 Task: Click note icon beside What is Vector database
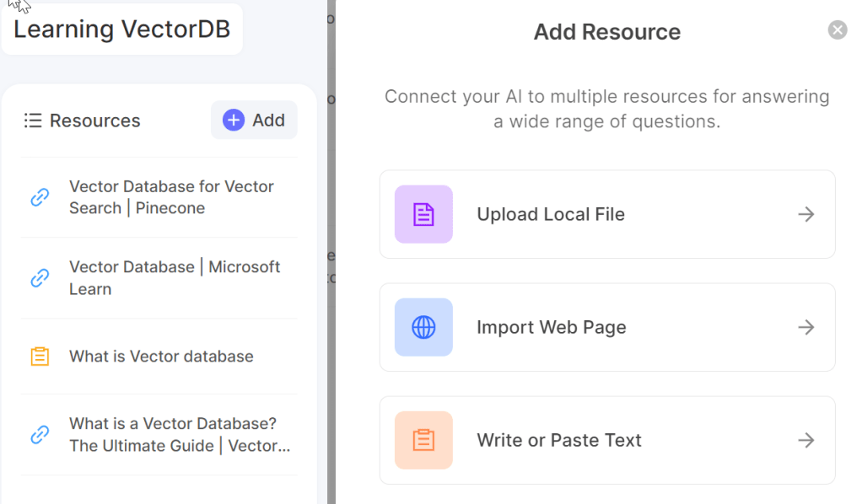[x=40, y=357]
